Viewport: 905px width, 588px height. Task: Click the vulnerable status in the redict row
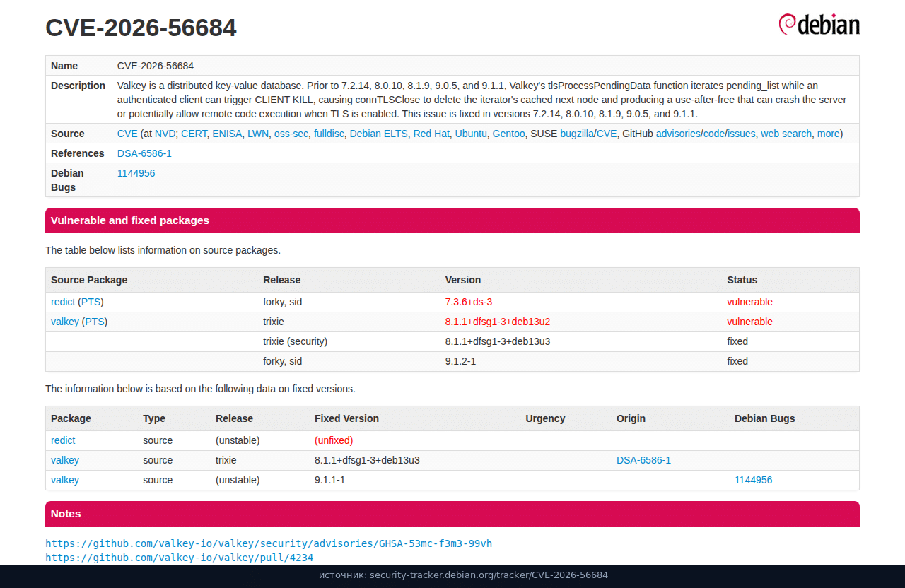tap(749, 302)
